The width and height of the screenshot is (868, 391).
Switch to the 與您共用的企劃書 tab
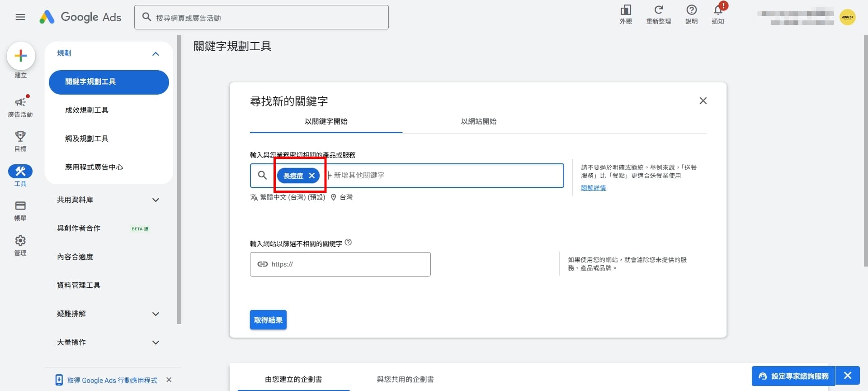(x=405, y=379)
